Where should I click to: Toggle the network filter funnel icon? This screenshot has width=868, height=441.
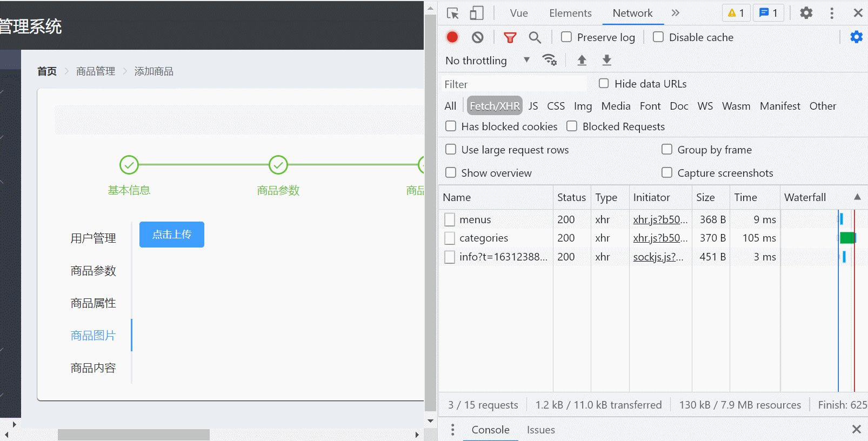[x=510, y=37]
